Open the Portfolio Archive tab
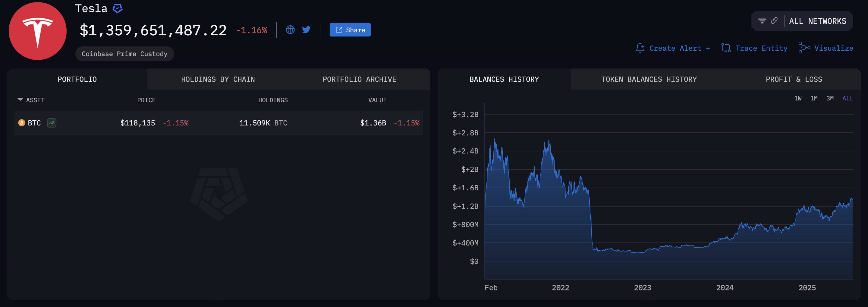The width and height of the screenshot is (868, 307). point(359,79)
